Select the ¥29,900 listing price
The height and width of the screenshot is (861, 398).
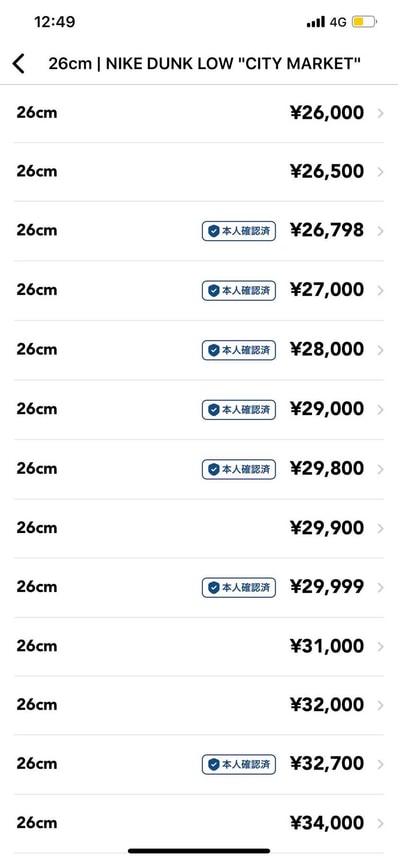(327, 528)
